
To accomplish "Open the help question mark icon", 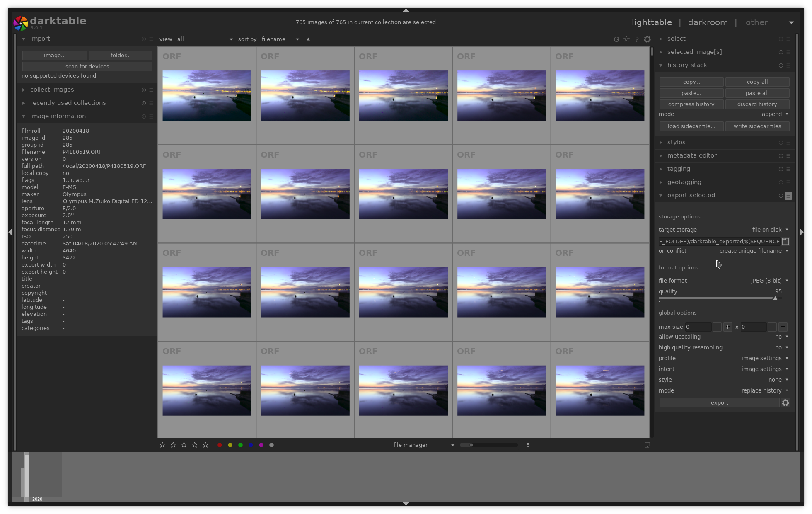I will 637,39.
